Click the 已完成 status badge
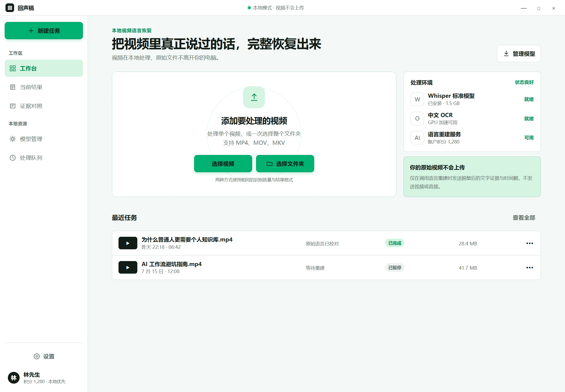 pos(394,243)
